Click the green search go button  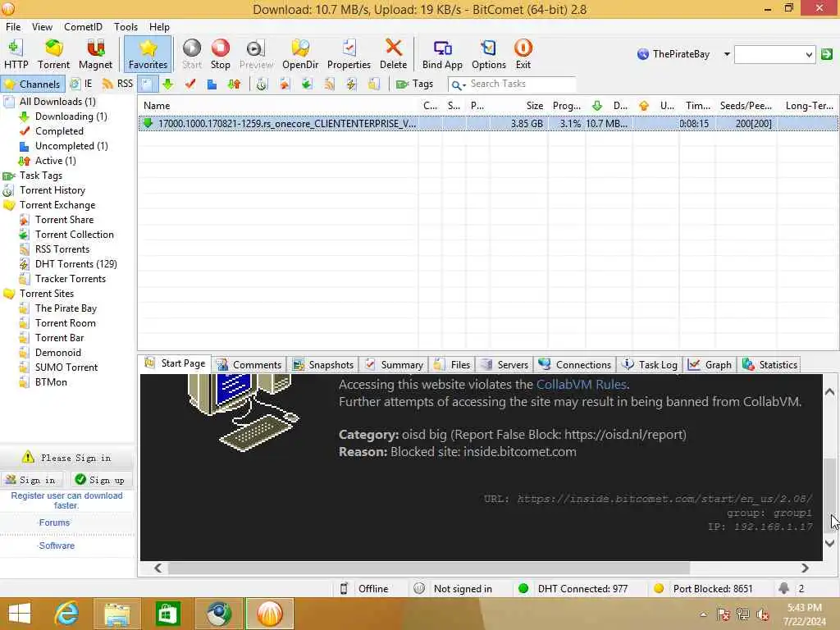[x=827, y=54]
